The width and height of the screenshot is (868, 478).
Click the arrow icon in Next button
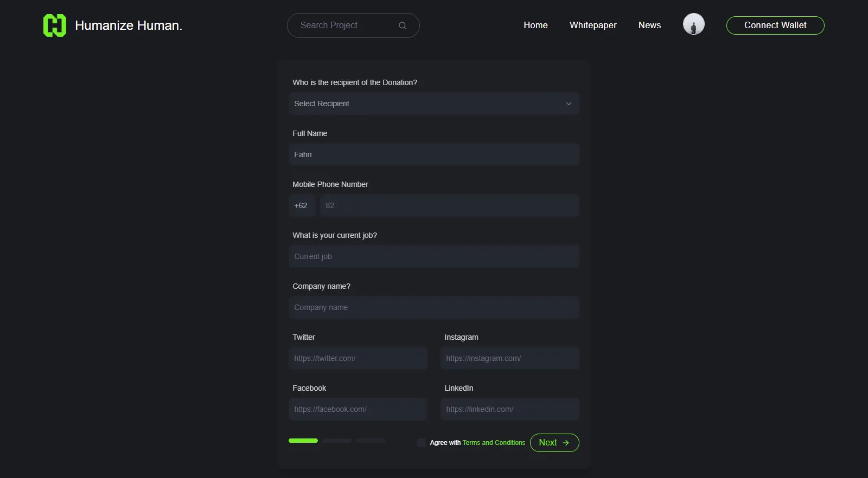566,443
